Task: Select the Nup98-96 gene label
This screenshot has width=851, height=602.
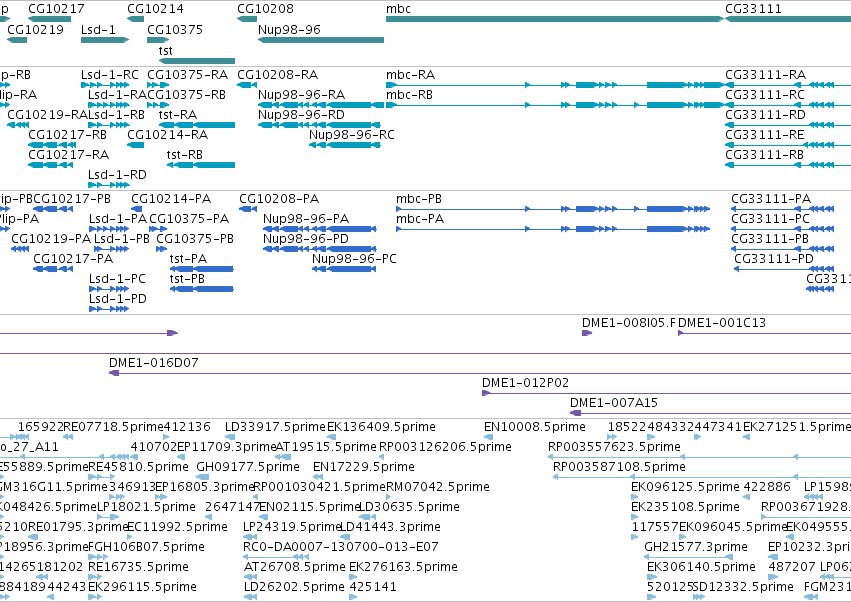Action: pyautogui.click(x=289, y=29)
